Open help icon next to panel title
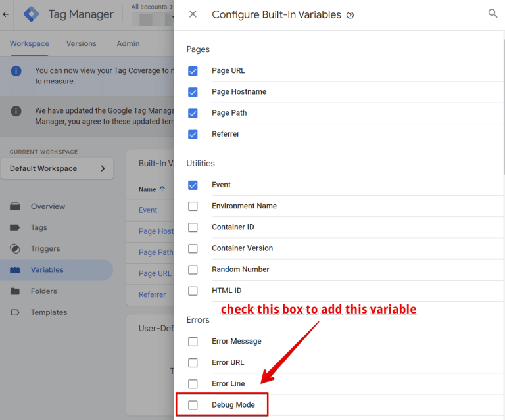Screen dimensions: 505x420 (x=350, y=16)
